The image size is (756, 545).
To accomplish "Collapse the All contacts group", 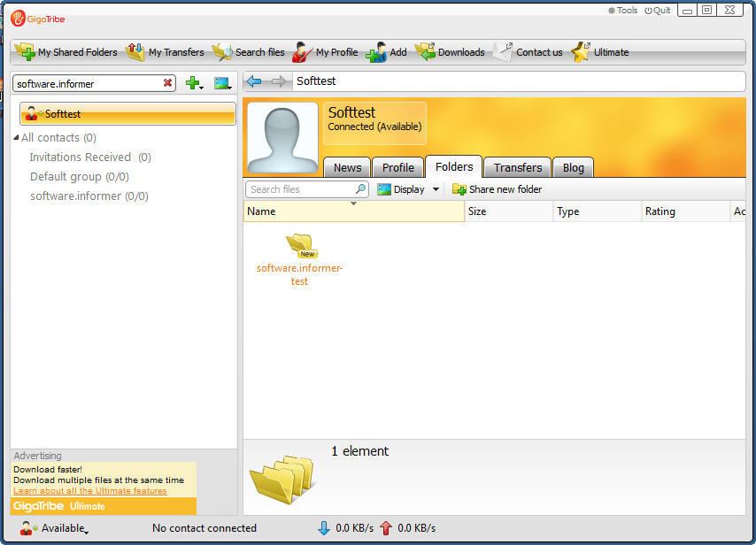I will coord(16,137).
